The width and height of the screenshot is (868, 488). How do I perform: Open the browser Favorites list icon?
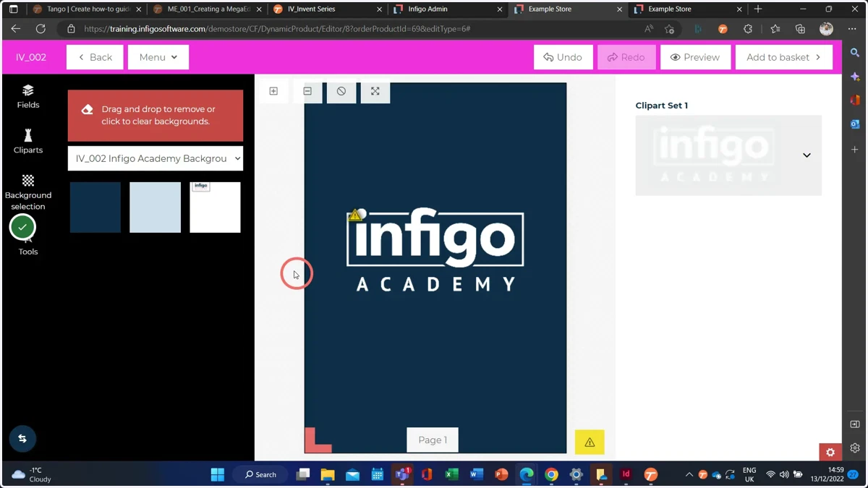coord(775,29)
